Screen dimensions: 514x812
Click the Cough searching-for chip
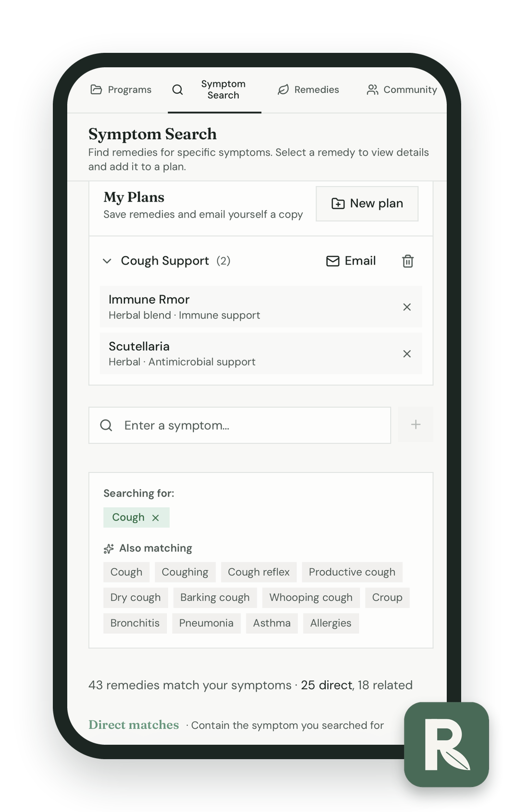(136, 517)
